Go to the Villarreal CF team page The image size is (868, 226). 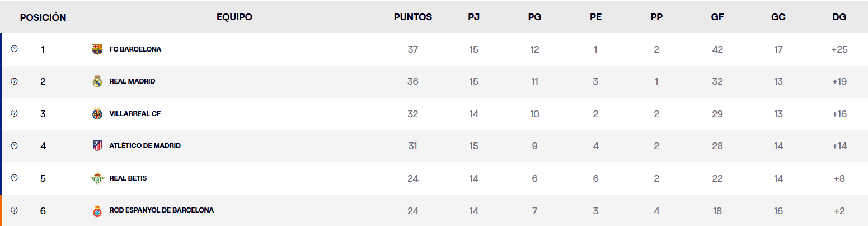coord(135,114)
